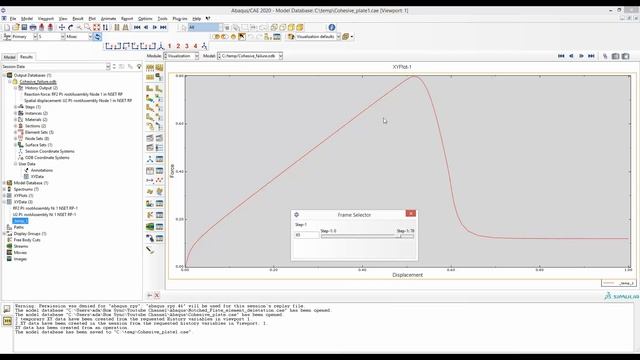Open the Module dropdown showing Visualization
This screenshot has width=640, height=360.
pos(181,56)
